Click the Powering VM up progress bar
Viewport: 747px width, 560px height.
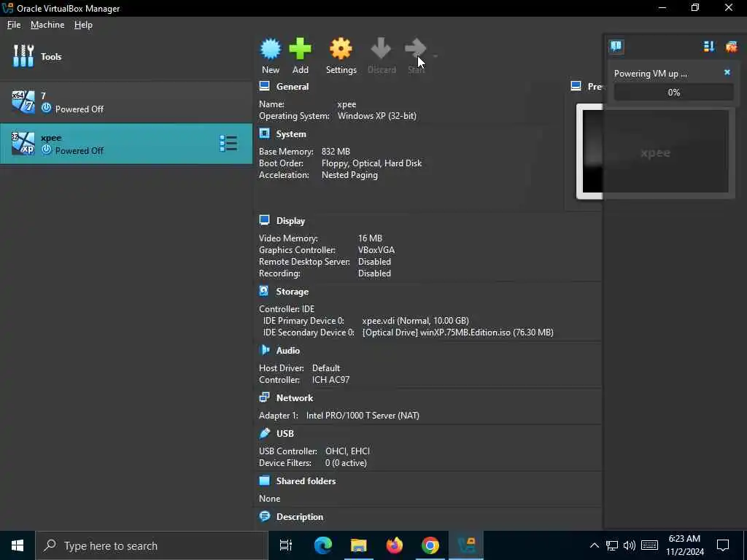673,93
